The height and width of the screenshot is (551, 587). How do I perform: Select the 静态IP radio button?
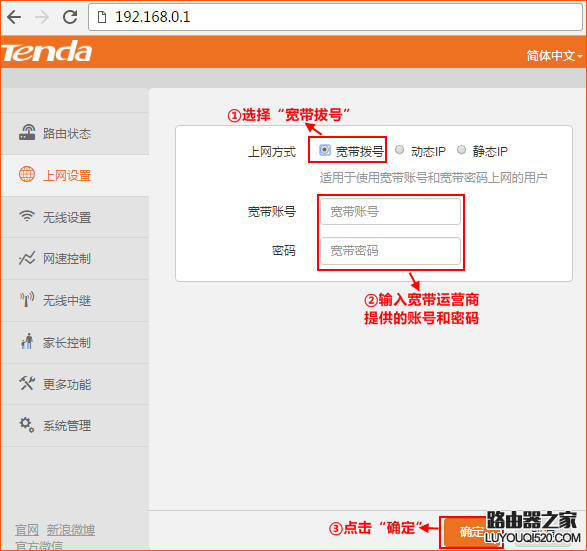point(461,150)
